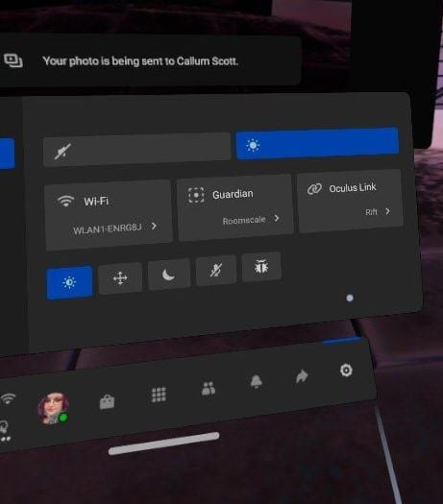Adjust the muted microphone volume slider
This screenshot has height=504, width=443.
pyautogui.click(x=137, y=150)
